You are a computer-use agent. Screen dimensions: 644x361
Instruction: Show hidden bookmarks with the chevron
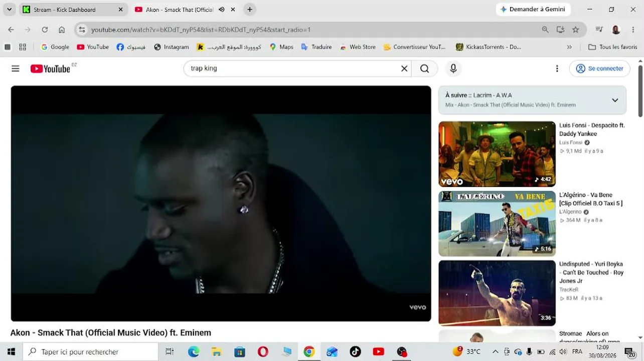569,47
